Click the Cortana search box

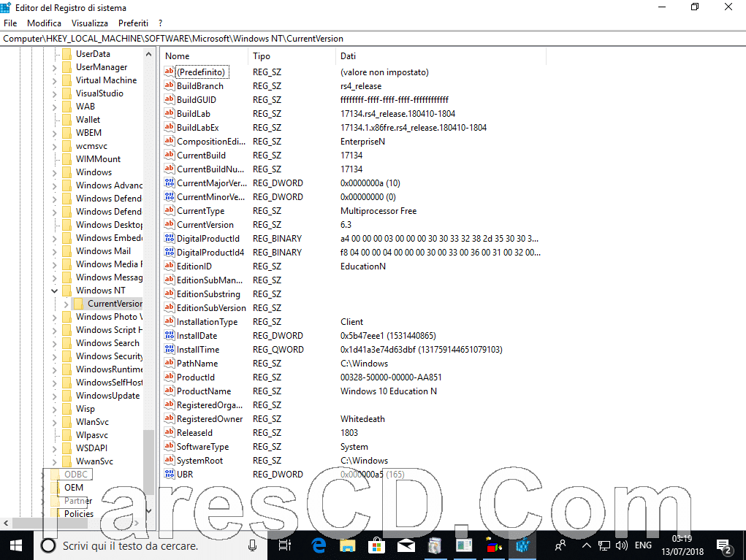point(151,545)
